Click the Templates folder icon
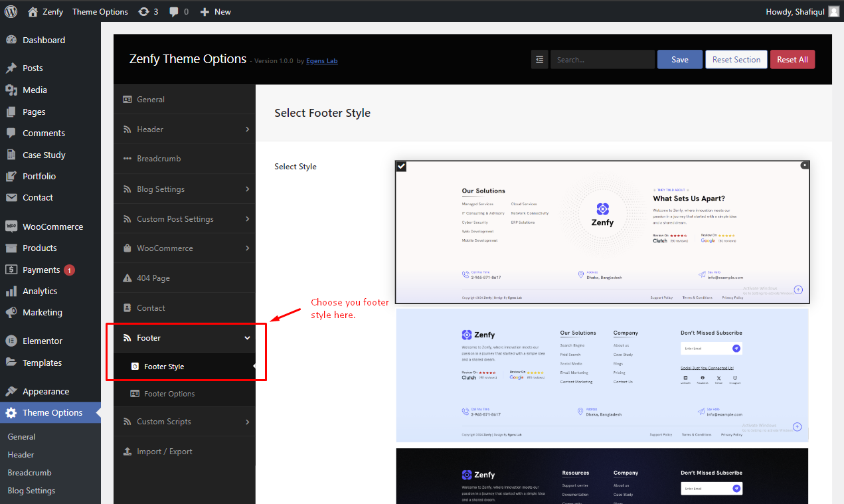The height and width of the screenshot is (504, 844). (x=11, y=363)
